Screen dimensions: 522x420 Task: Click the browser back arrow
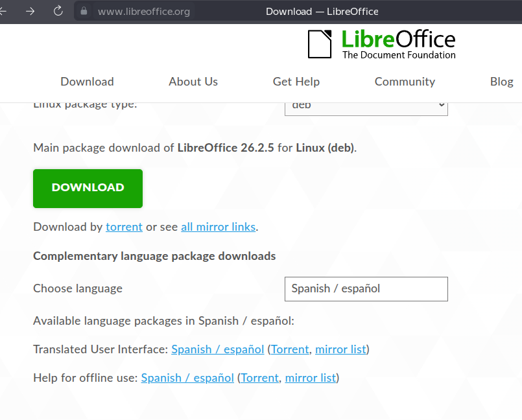click(3, 11)
